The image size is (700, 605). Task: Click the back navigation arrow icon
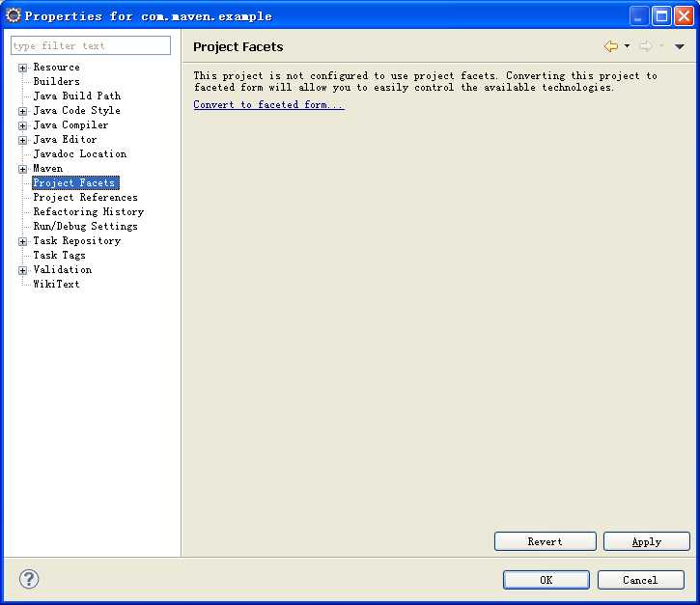[x=611, y=46]
